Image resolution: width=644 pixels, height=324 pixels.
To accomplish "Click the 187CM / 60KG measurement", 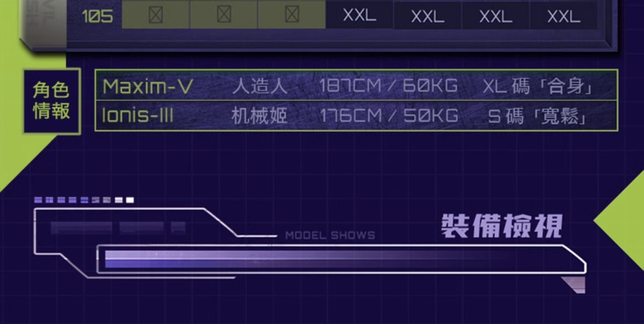I will [388, 86].
